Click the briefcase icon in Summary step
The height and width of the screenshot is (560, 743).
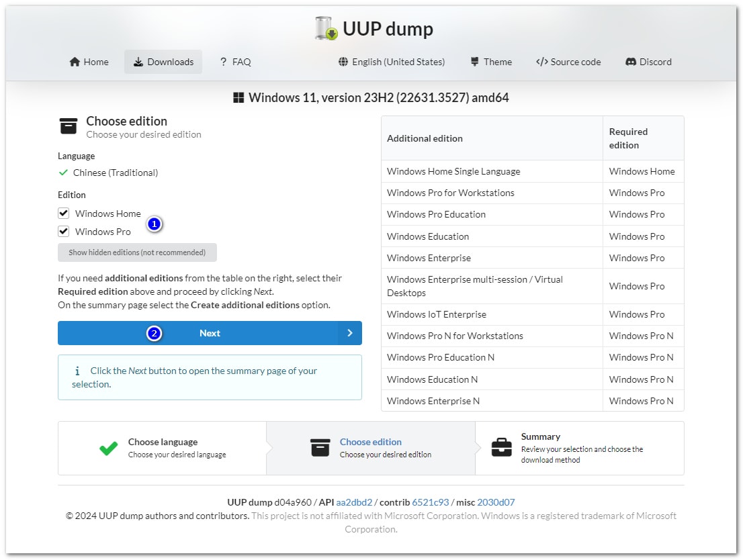tap(501, 447)
